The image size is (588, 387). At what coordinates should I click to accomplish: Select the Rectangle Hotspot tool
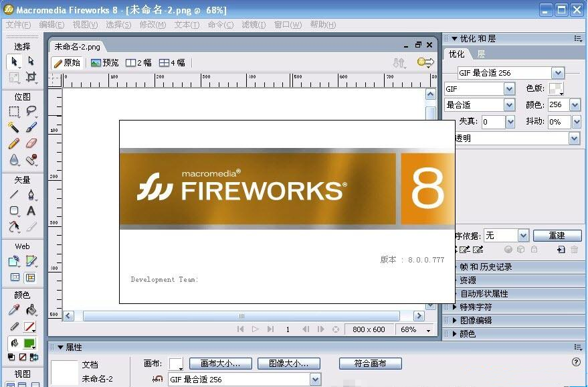(14, 261)
